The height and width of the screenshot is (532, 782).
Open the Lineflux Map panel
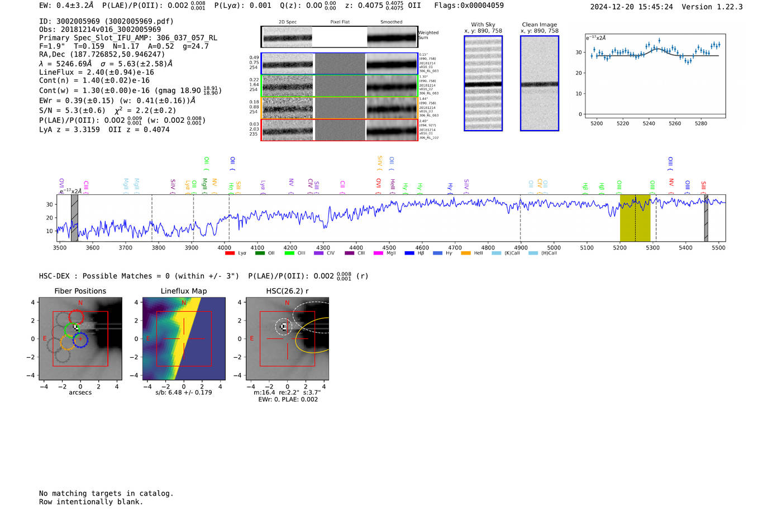click(184, 339)
